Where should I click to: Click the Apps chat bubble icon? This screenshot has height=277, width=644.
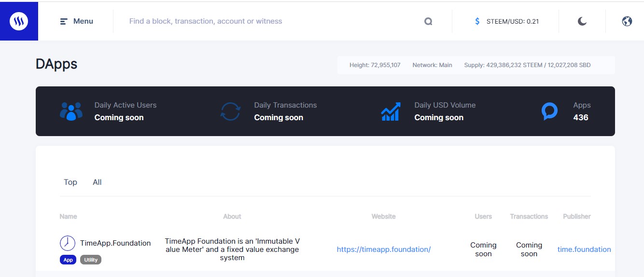point(549,111)
